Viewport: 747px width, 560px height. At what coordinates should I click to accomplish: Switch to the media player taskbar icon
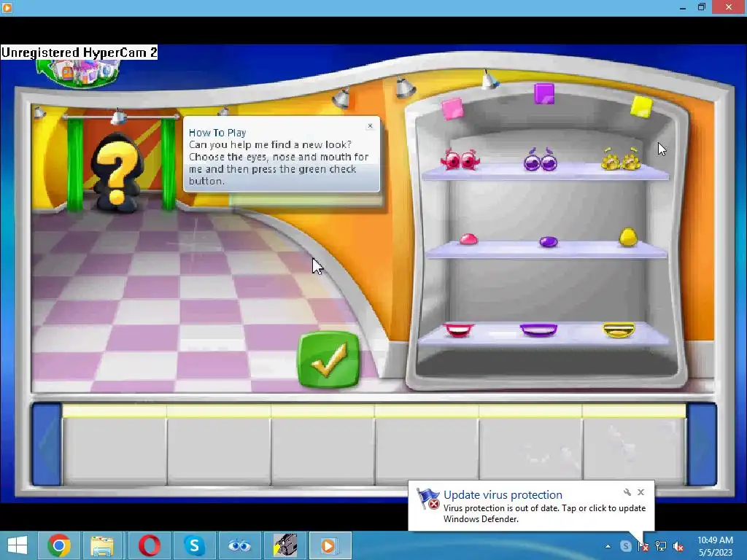(330, 545)
